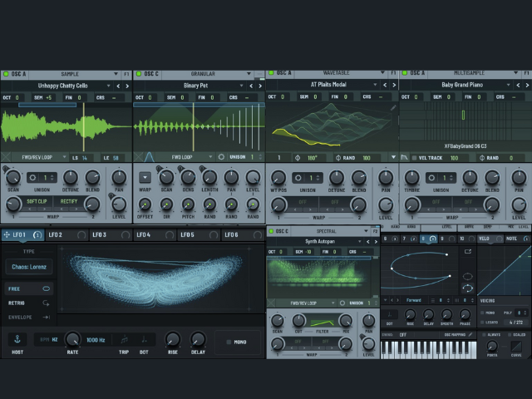Click the next preset arrow for Unhappy Chatty Cello
Image resolution: width=532 pixels, height=399 pixels.
pos(127,86)
